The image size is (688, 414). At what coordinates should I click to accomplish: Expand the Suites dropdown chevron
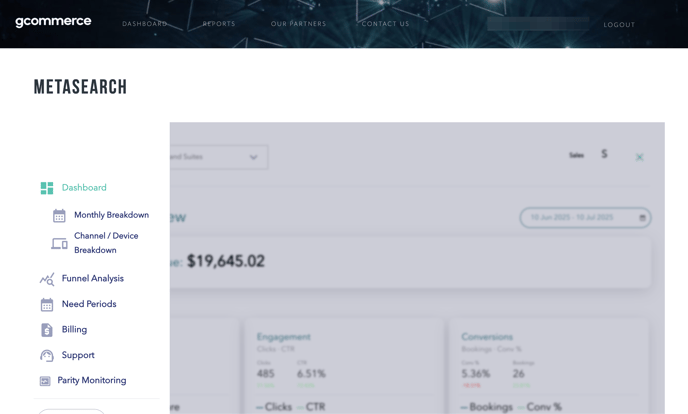click(x=253, y=157)
